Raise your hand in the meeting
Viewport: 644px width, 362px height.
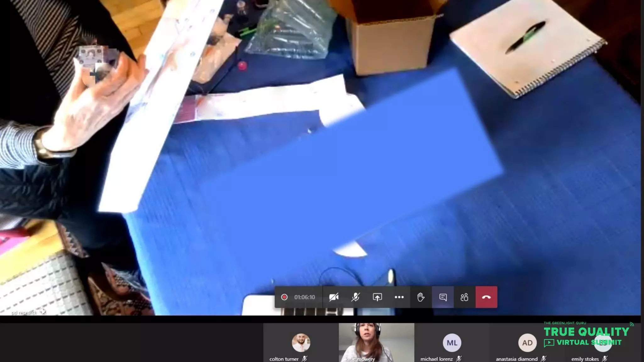click(x=421, y=297)
